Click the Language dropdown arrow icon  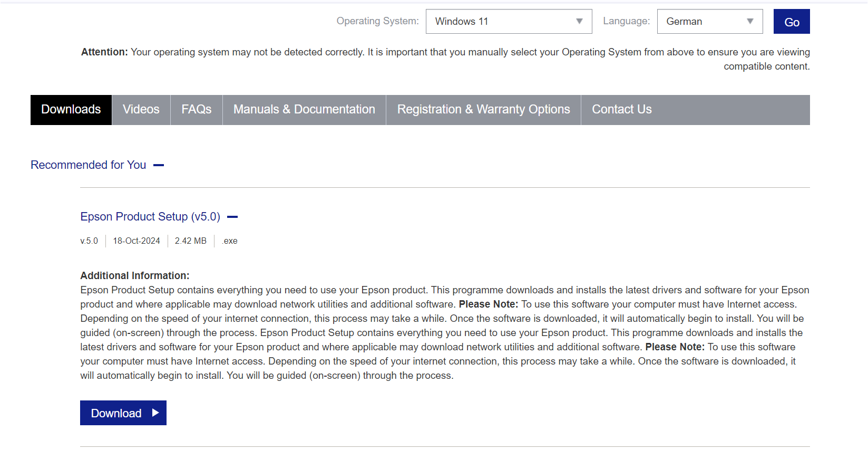click(750, 21)
